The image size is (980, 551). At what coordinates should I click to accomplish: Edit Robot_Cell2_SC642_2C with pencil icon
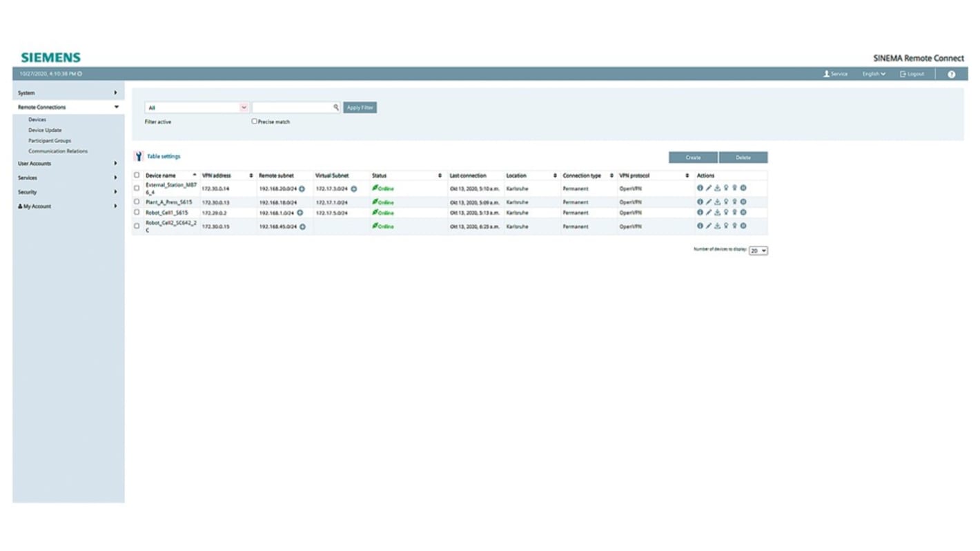(x=709, y=226)
